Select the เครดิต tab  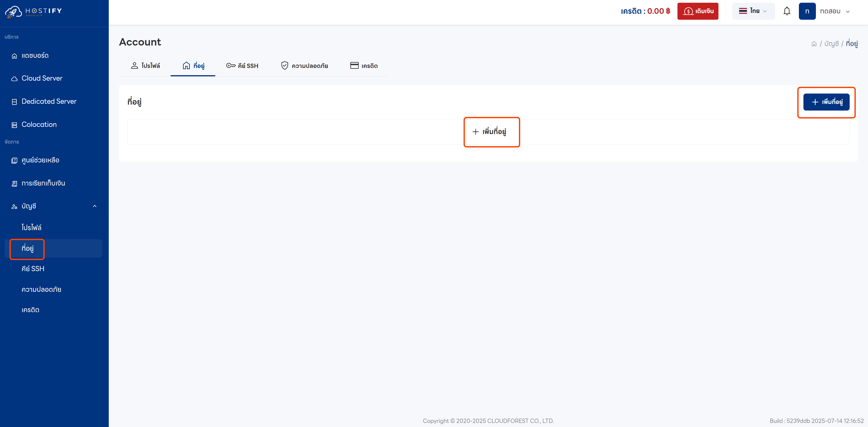tap(364, 66)
